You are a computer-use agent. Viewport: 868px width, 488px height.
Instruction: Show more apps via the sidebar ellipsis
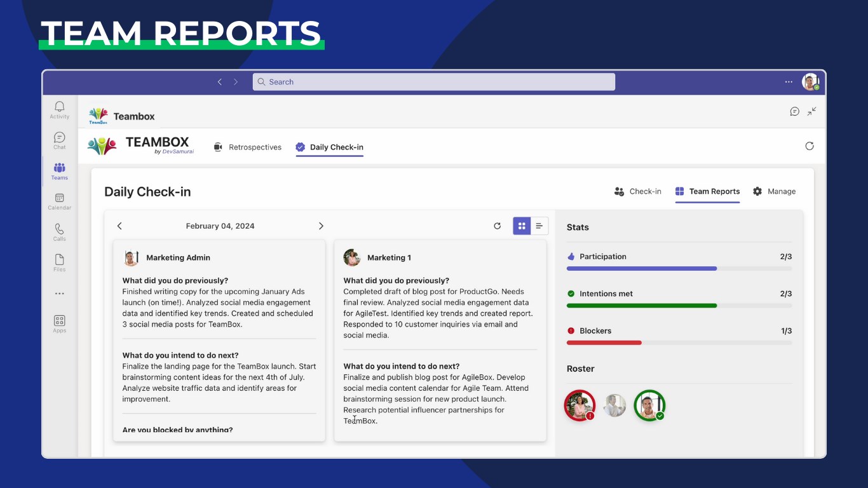coord(60,294)
